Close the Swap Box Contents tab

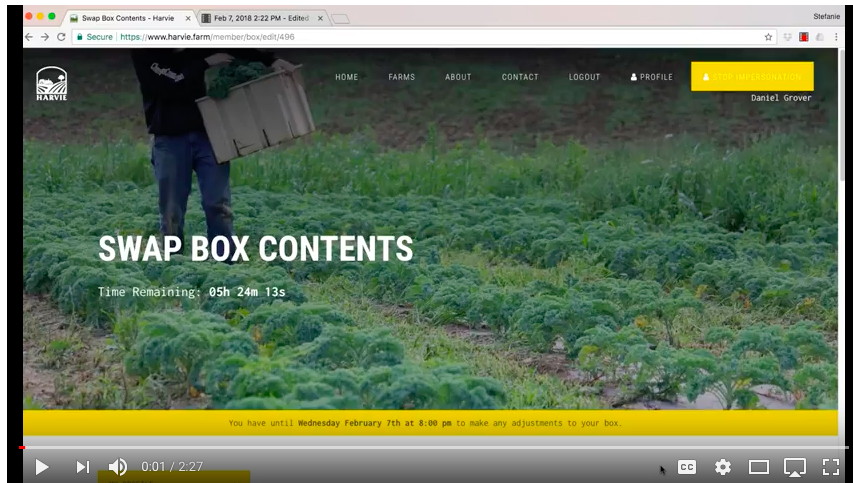188,18
